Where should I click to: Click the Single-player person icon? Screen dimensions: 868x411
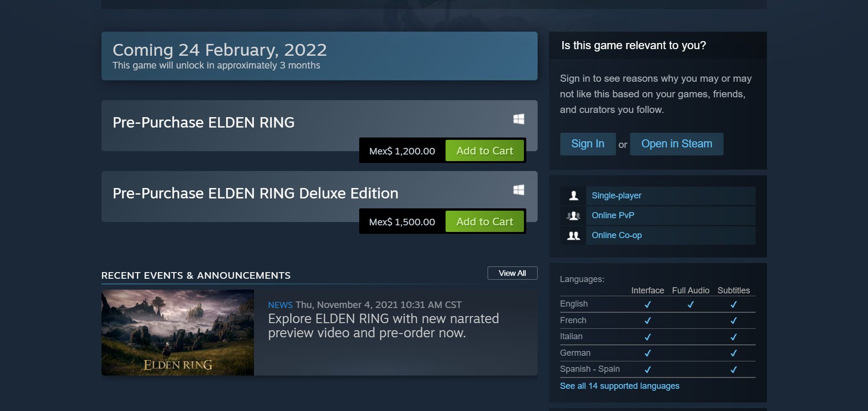[x=573, y=196]
